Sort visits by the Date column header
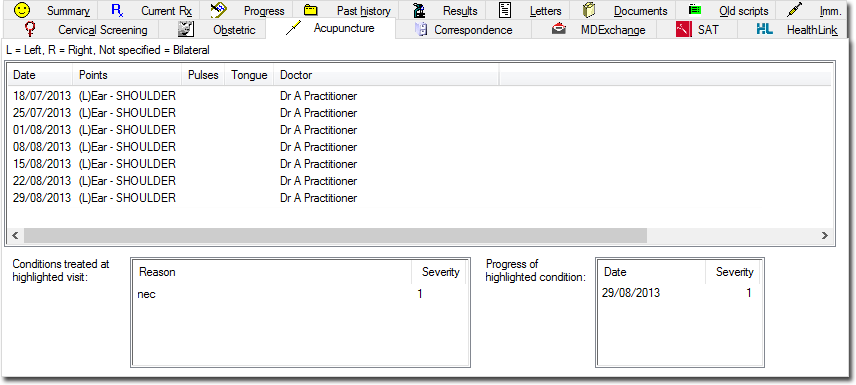The image size is (856, 385). pos(40,75)
